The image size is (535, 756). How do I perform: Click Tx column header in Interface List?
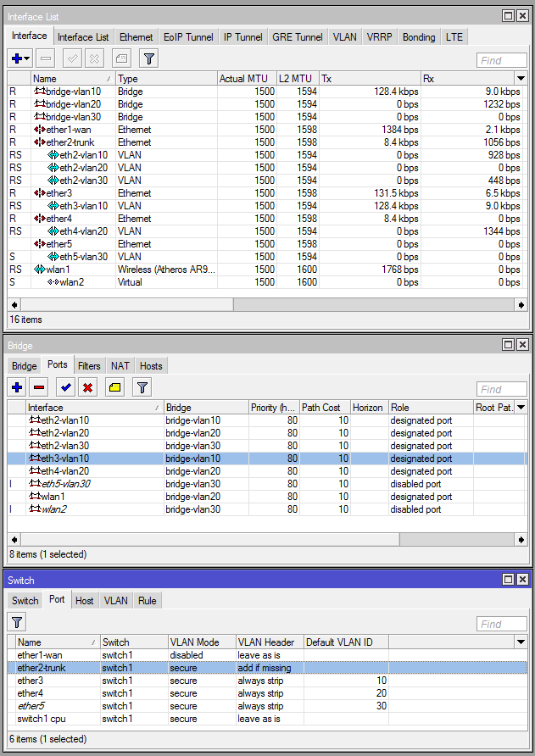coord(370,78)
